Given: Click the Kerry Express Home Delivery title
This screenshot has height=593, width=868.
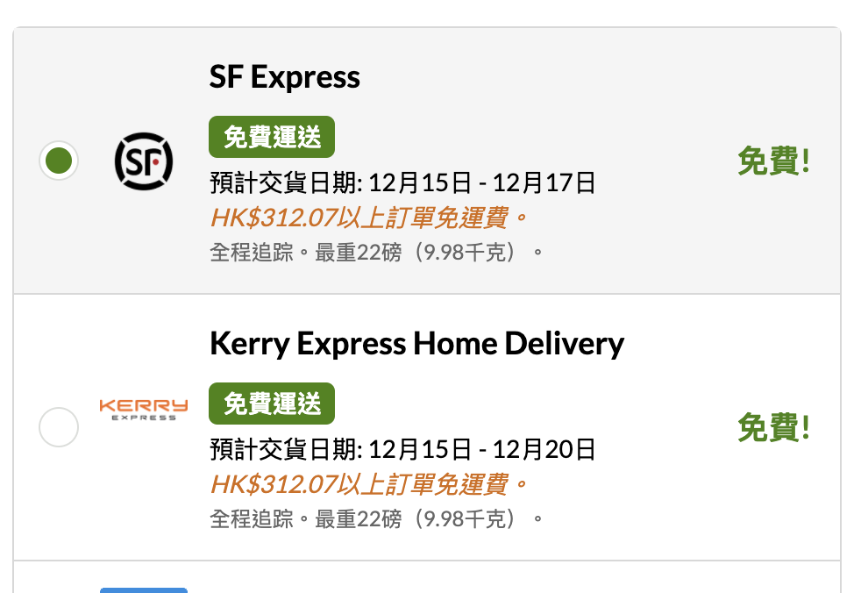Looking at the screenshot, I should (x=416, y=343).
